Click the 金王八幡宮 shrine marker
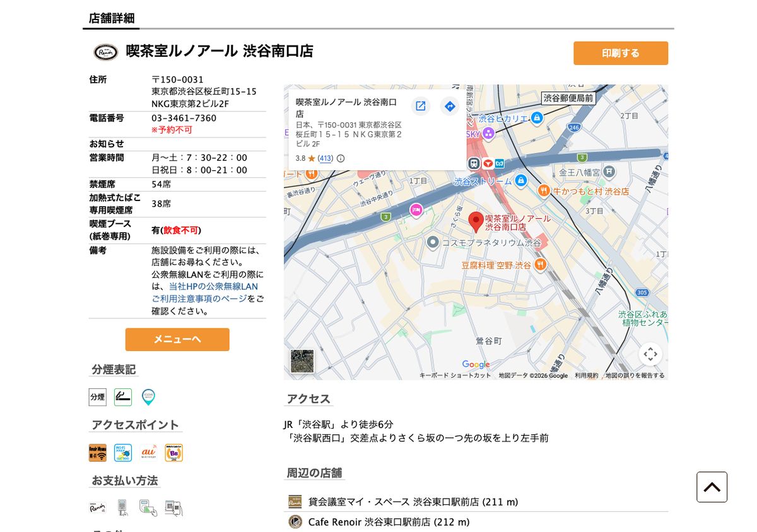Image resolution: width=757 pixels, height=532 pixels. click(609, 171)
